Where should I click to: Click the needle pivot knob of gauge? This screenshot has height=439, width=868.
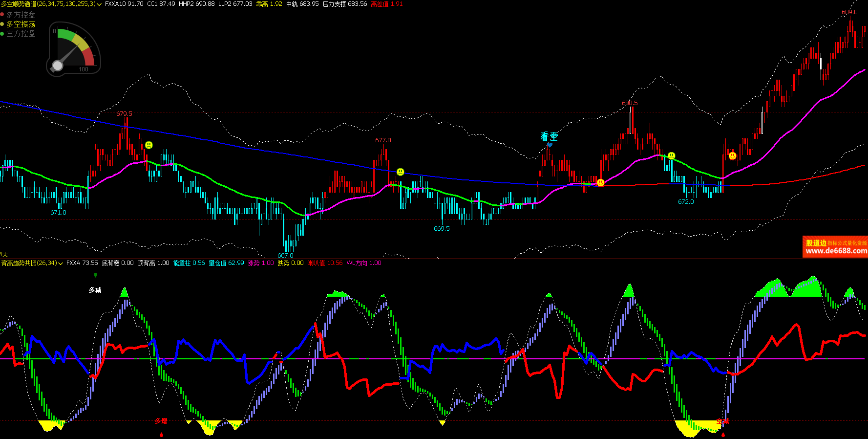[x=58, y=66]
